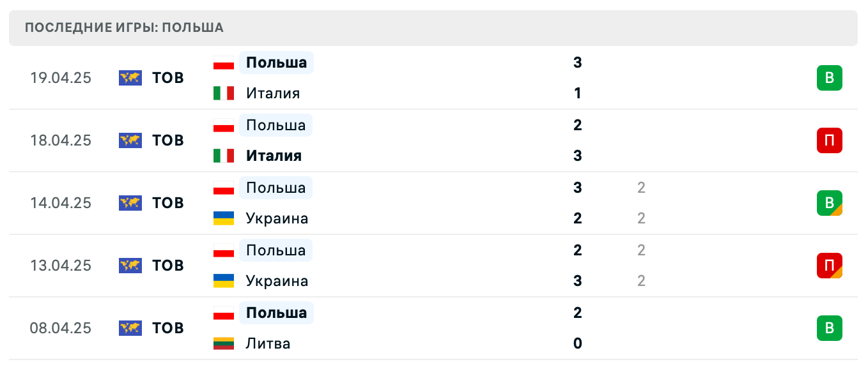The image size is (868, 369).
Task: Click the Ukraine flag in the 14.04.25 row
Action: [x=222, y=218]
